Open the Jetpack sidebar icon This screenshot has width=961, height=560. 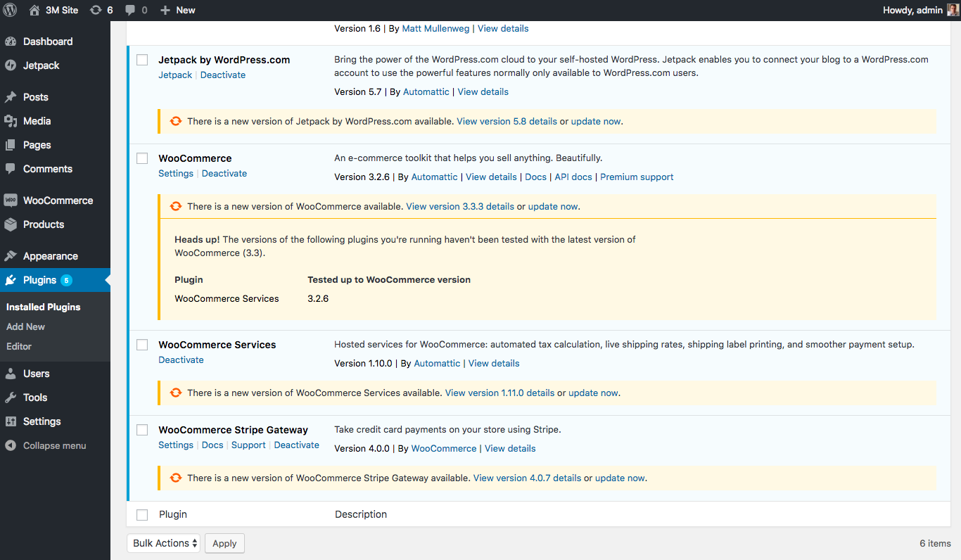(11, 65)
